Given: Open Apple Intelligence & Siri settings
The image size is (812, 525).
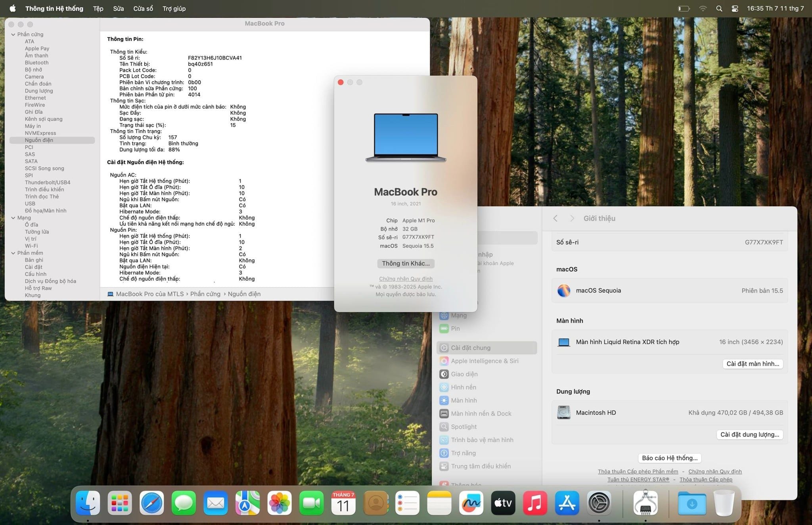Looking at the screenshot, I should [487, 361].
